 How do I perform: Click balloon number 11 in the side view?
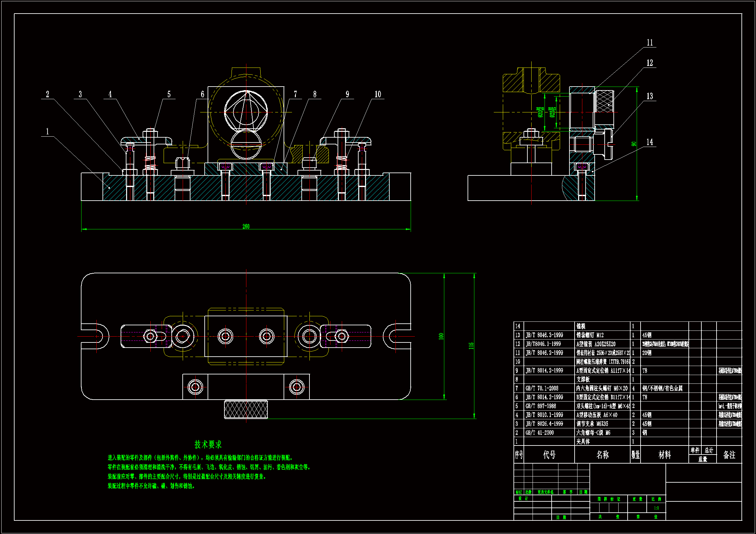pos(650,43)
